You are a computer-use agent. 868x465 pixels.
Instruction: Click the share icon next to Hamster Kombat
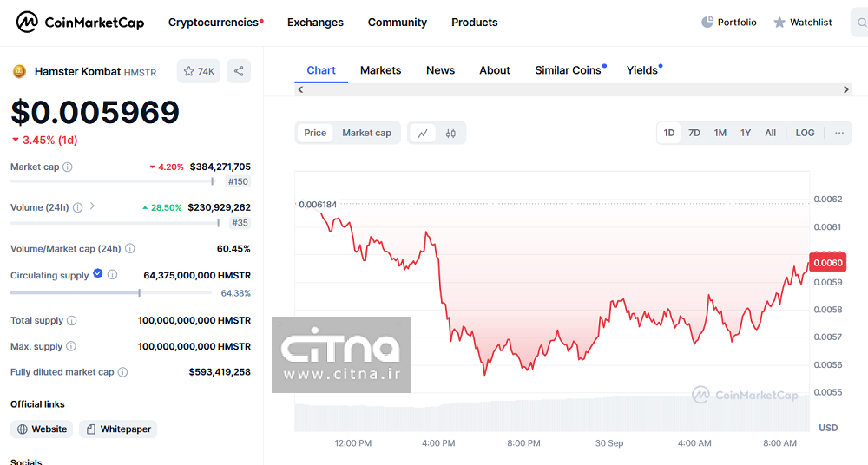click(x=239, y=71)
